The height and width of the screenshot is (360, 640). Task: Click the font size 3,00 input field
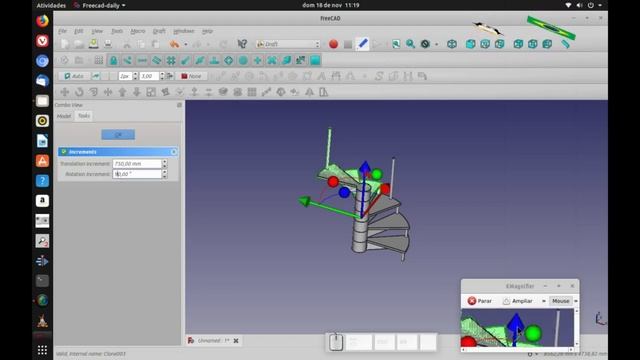(x=149, y=76)
